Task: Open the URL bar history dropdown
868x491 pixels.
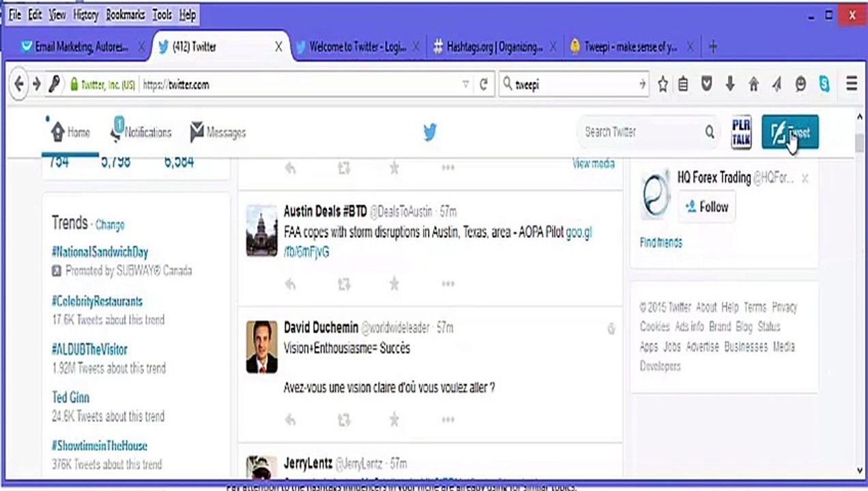Action: (x=466, y=85)
